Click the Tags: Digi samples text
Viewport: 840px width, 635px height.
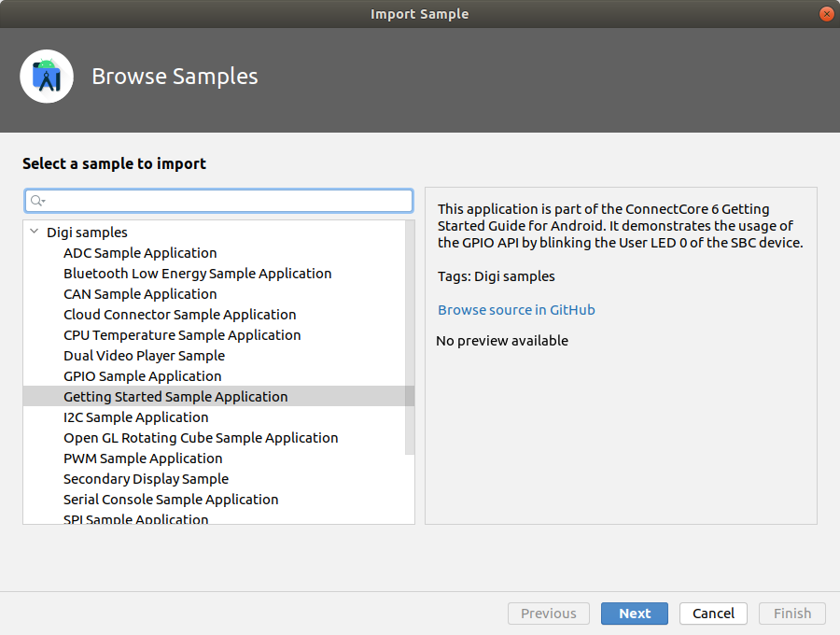[x=497, y=276]
